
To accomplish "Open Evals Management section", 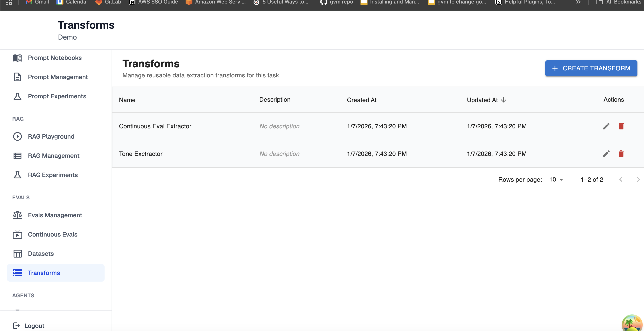I will pos(55,215).
